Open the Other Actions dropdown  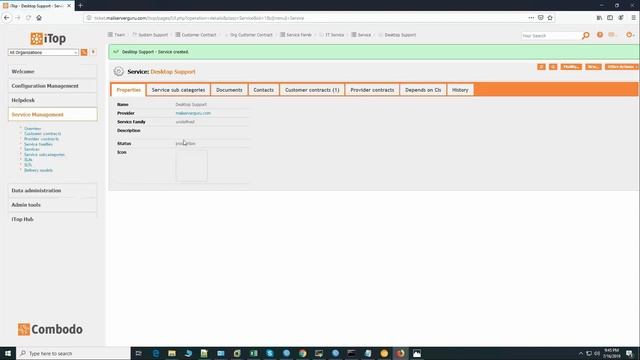coord(621,67)
